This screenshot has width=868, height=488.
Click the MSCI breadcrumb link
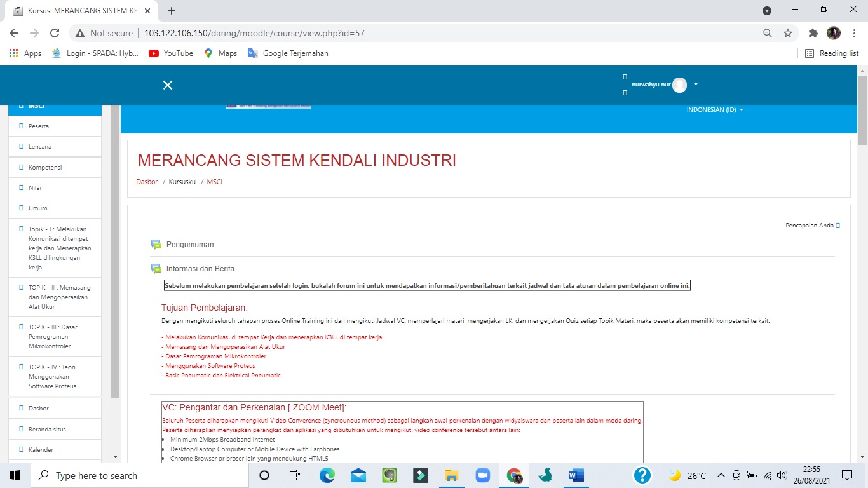[214, 182]
